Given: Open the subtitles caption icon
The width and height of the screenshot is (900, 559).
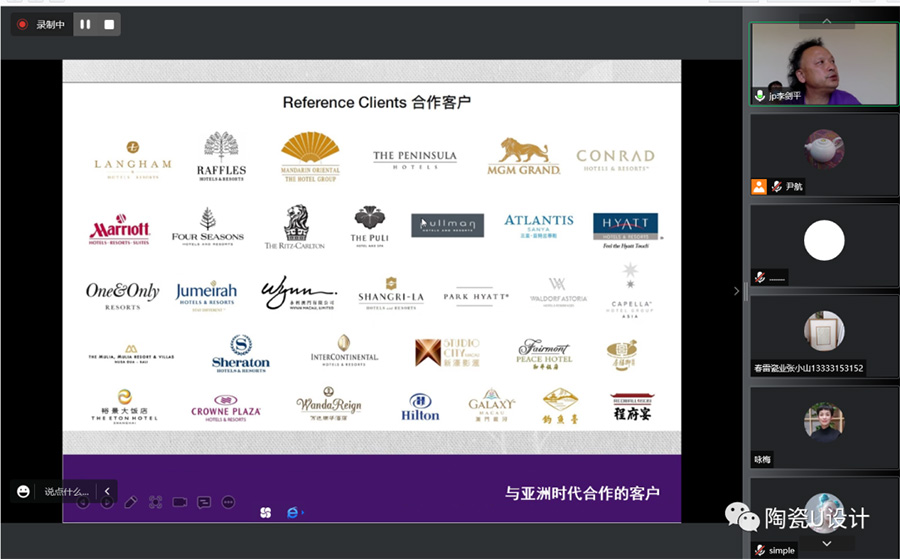Looking at the screenshot, I should click(x=204, y=502).
